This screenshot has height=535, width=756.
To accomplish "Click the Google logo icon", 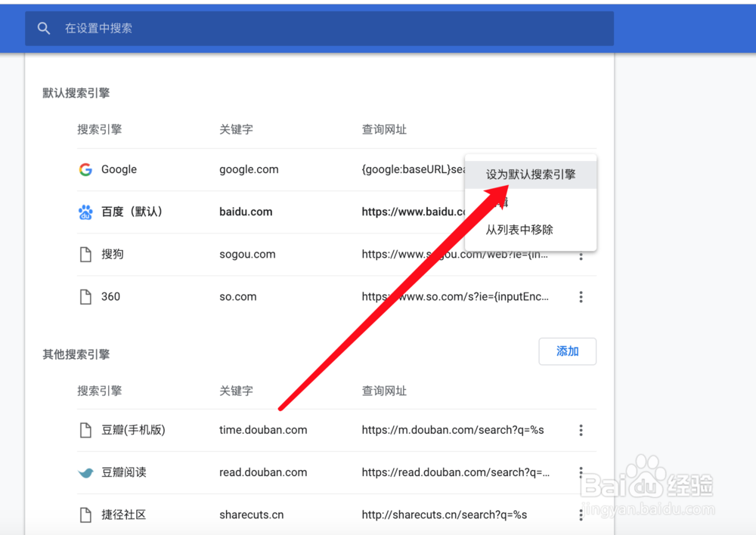I will (x=86, y=169).
